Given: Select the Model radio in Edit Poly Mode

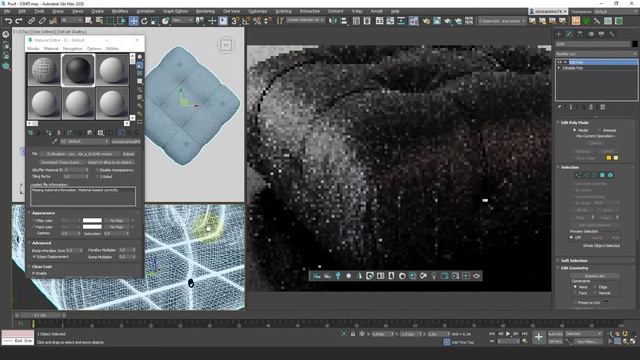Looking at the screenshot, I should click(x=575, y=130).
